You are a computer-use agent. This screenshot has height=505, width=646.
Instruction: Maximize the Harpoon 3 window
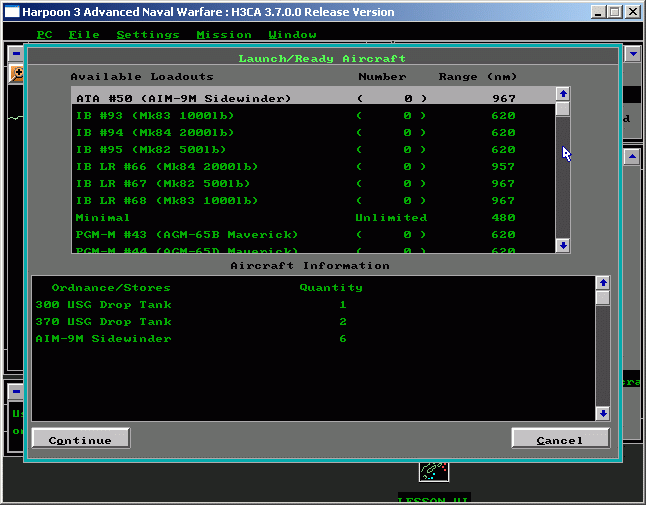[614, 12]
